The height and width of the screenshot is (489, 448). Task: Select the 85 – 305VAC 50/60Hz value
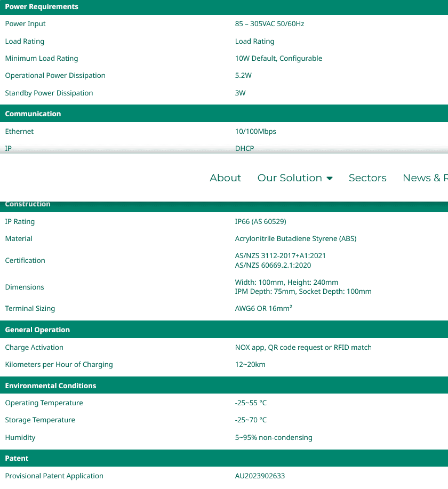click(x=269, y=24)
